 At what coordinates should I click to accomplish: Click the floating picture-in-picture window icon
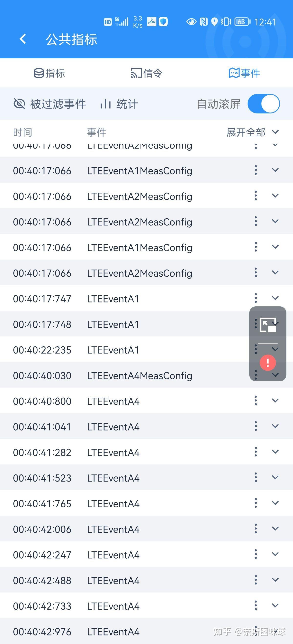pos(268,325)
